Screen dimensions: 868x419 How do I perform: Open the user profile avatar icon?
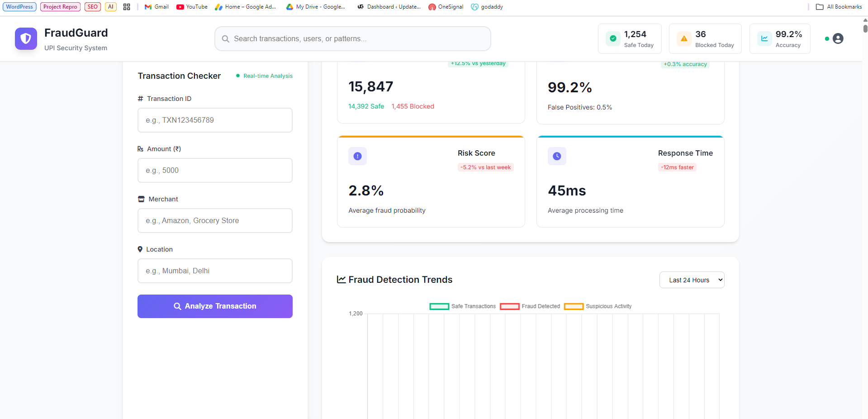click(x=838, y=38)
